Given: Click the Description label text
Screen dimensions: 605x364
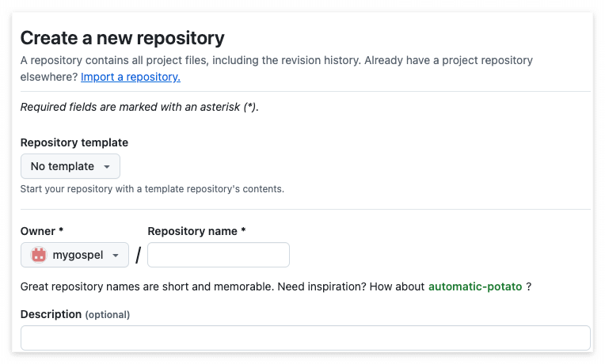Looking at the screenshot, I should point(51,314).
